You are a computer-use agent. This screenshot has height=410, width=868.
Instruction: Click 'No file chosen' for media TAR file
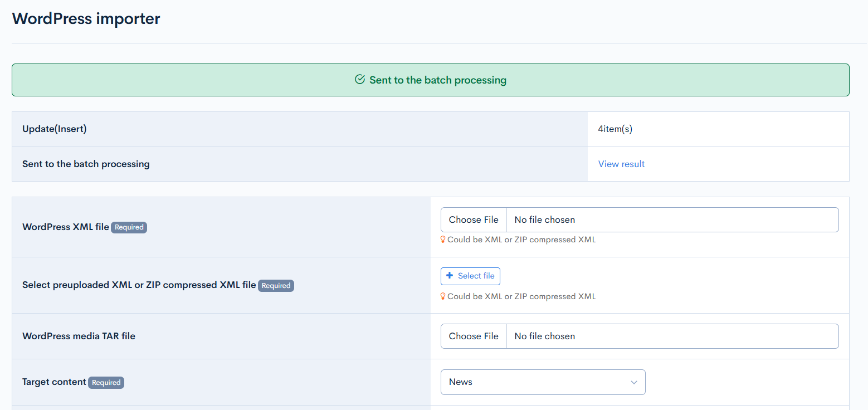(544, 336)
